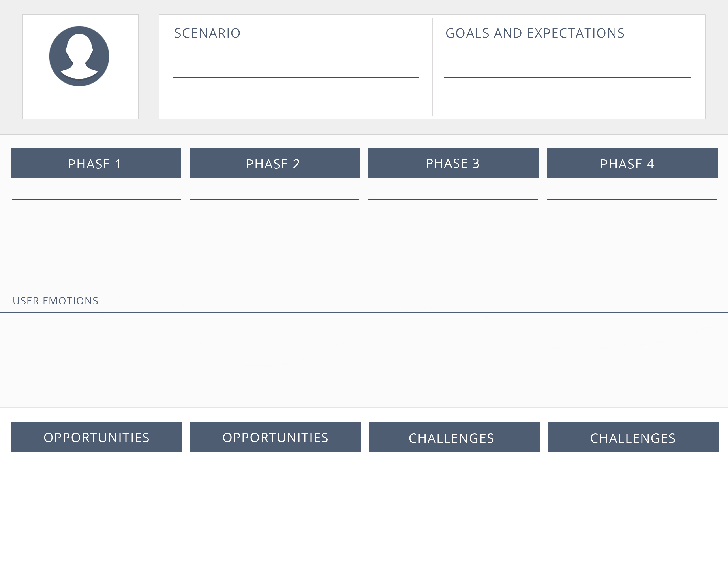Viewport: 728px width, 563px height.
Task: Click the first line under SCENARIO
Action: (x=295, y=57)
